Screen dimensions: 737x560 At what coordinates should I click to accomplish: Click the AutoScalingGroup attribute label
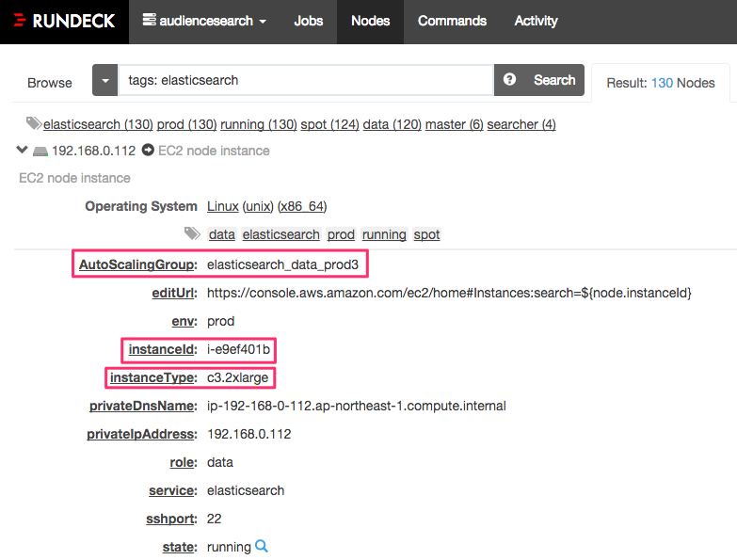pos(138,265)
